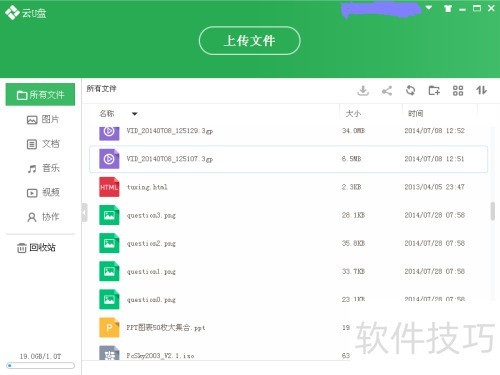The width and height of the screenshot is (500, 375).
Task: Click the image icon of question2.png
Action: pos(109,243)
